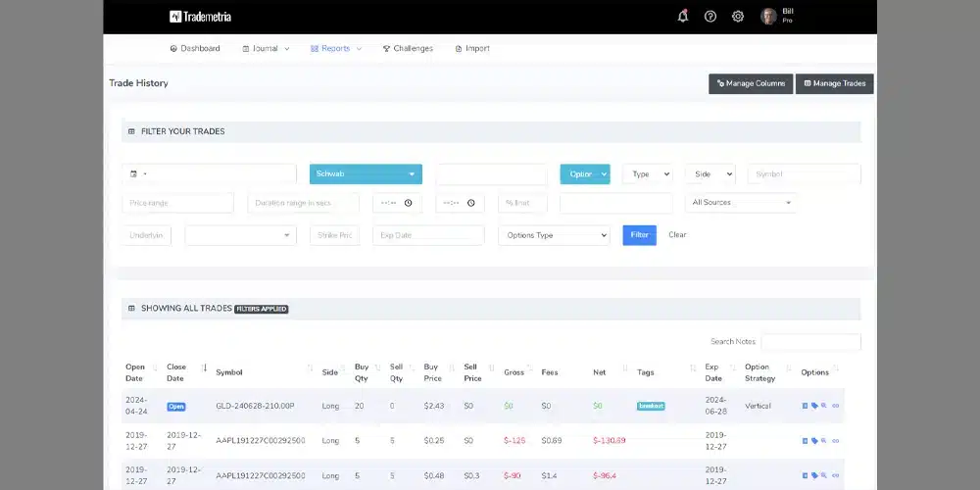Click the Strike Price input field
This screenshot has width=980, height=490.
[x=334, y=235]
